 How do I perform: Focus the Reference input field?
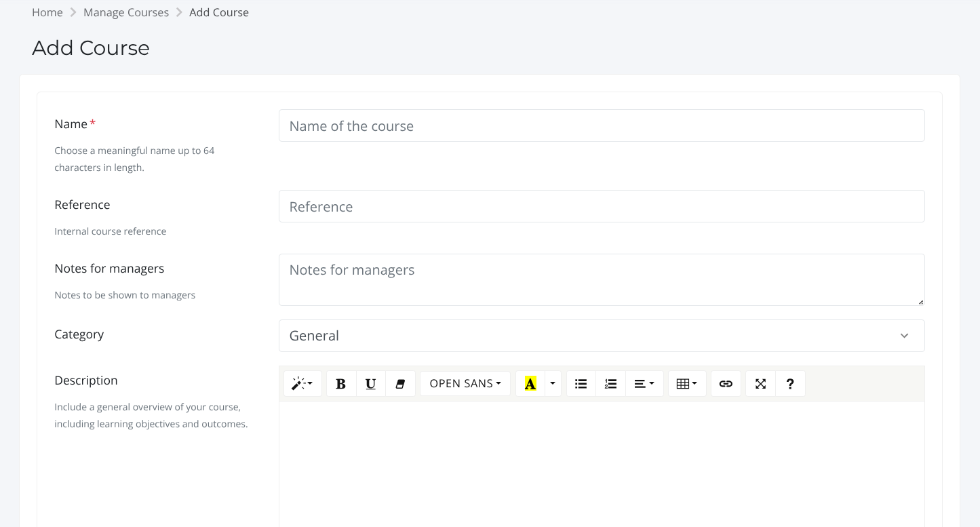pos(601,206)
